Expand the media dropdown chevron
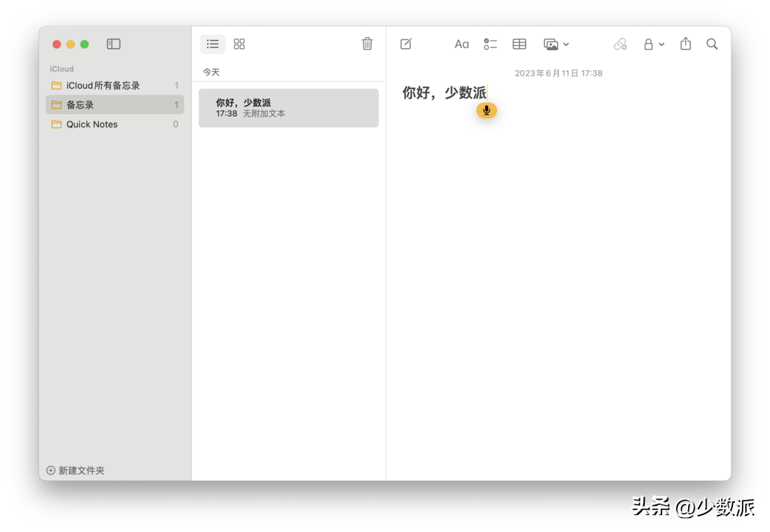770x532 pixels. pyautogui.click(x=566, y=44)
